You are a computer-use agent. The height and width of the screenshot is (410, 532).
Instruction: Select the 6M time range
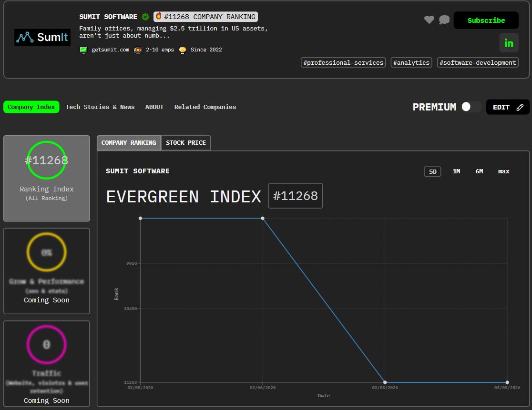point(479,171)
